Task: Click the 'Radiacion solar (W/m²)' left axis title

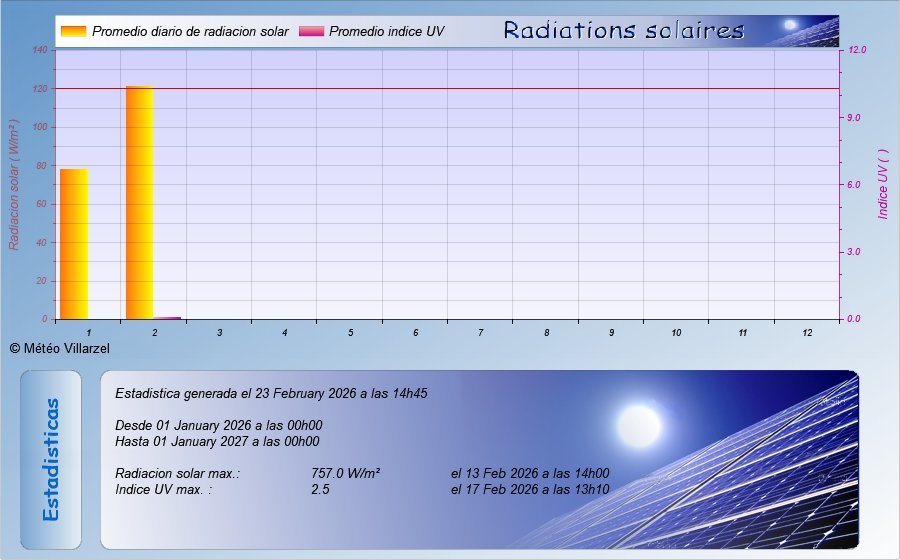Action: click(14, 184)
